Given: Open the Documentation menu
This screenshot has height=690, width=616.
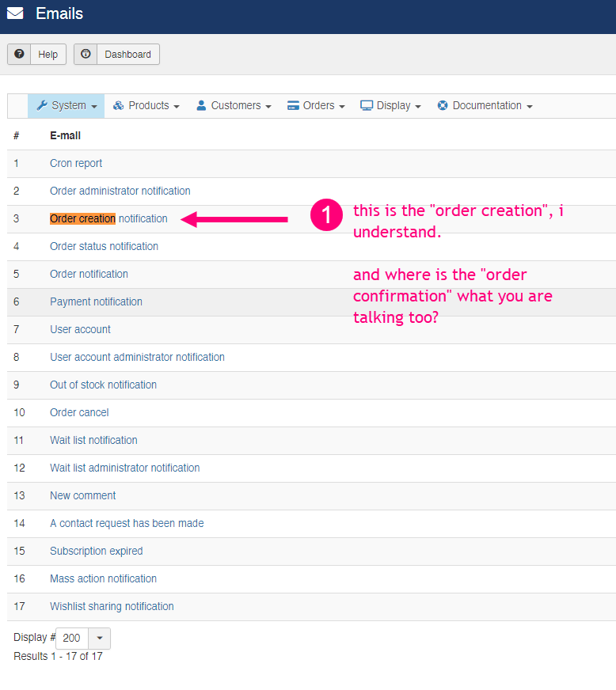Looking at the screenshot, I should point(485,105).
